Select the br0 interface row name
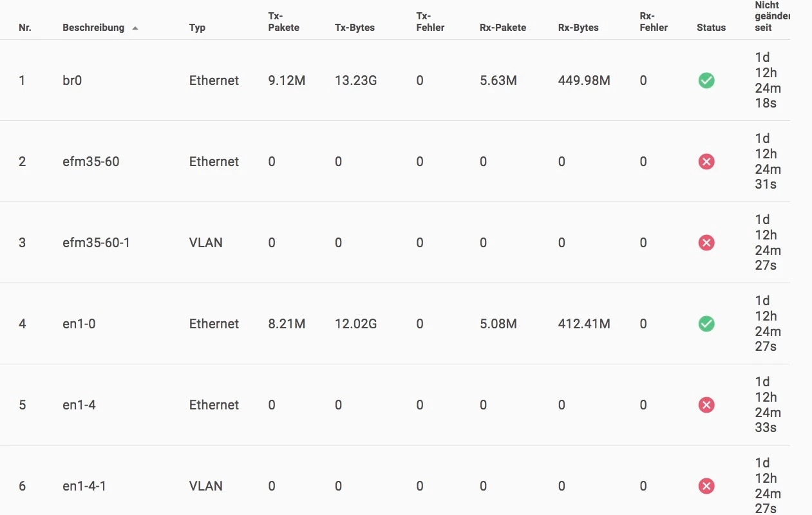 (x=72, y=80)
